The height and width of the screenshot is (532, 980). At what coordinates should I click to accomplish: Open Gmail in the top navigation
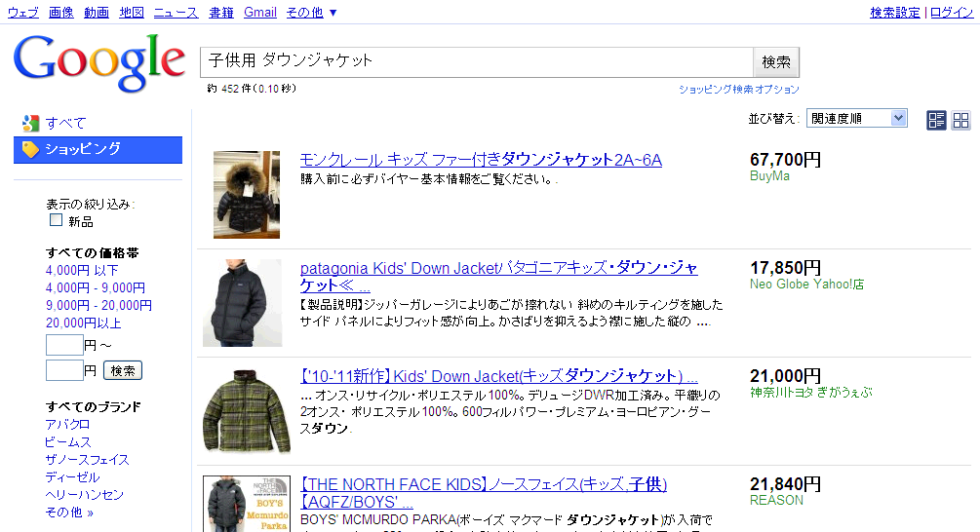point(260,13)
